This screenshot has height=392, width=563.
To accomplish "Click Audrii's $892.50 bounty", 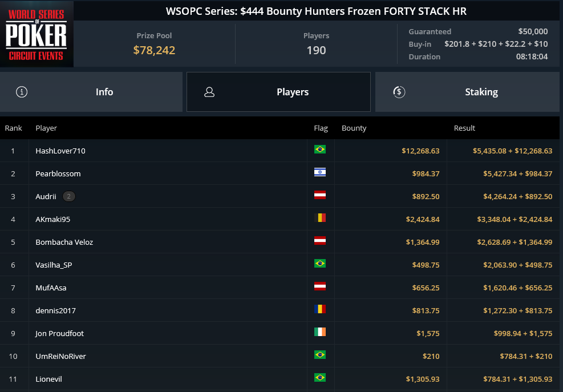I will (x=426, y=196).
